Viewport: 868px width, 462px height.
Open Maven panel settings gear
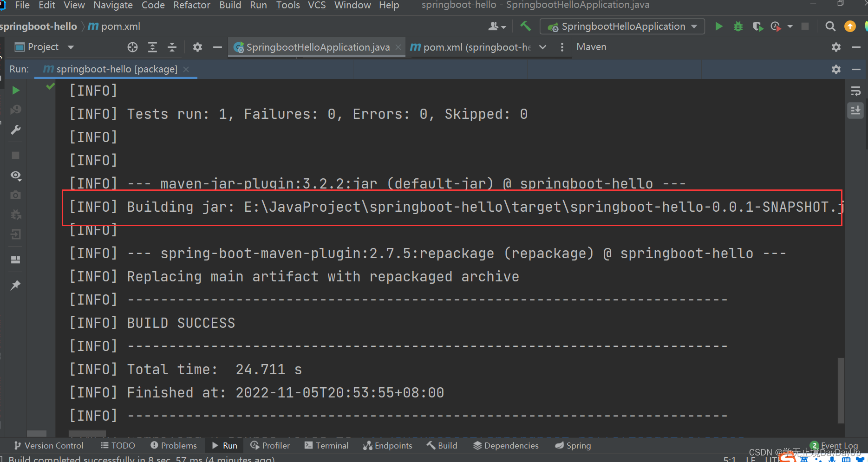point(836,47)
